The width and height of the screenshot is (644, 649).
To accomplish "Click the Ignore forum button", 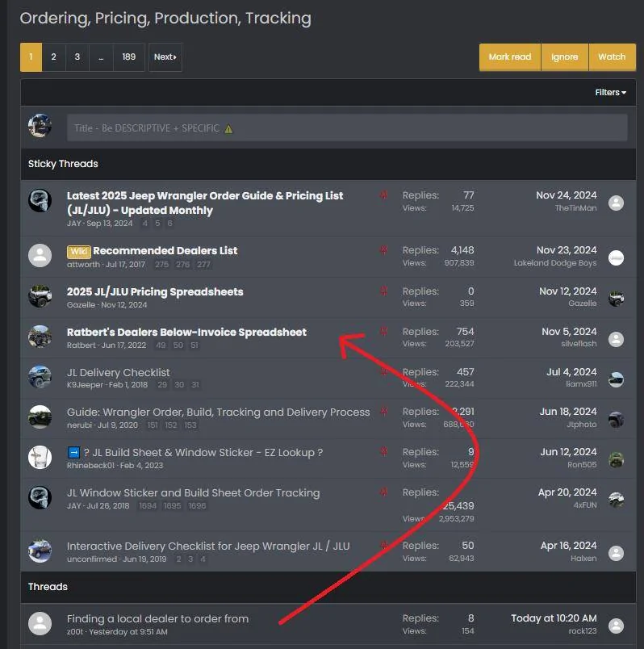I will click(x=565, y=57).
